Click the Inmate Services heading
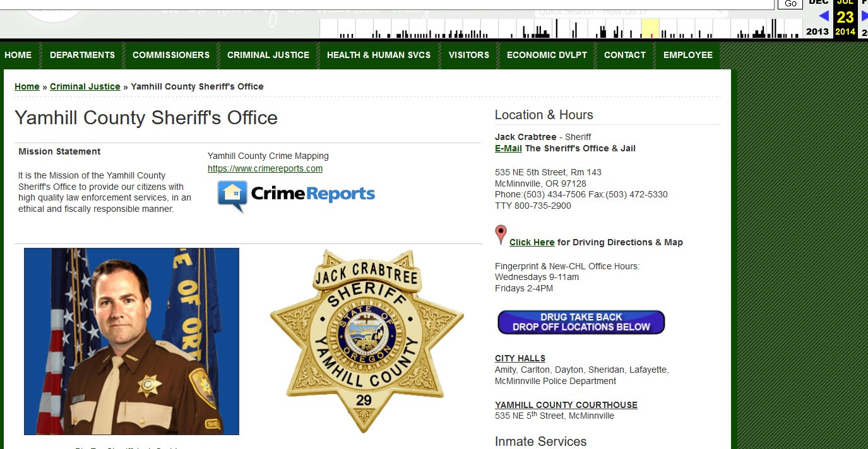This screenshot has height=449, width=868. pyautogui.click(x=541, y=441)
